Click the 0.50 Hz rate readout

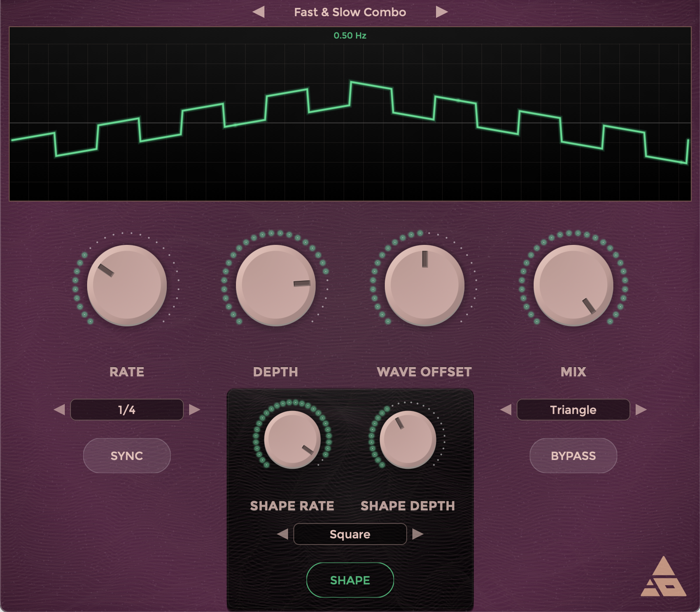(x=350, y=35)
